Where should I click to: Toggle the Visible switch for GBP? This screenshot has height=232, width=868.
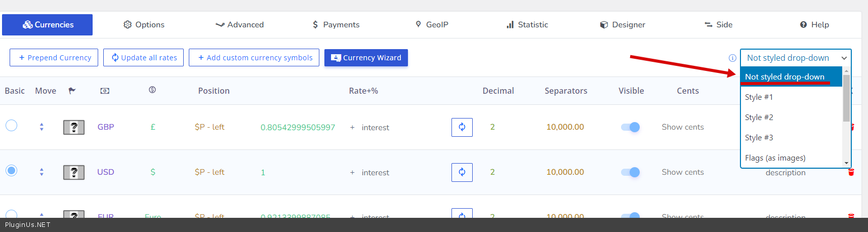pyautogui.click(x=631, y=127)
